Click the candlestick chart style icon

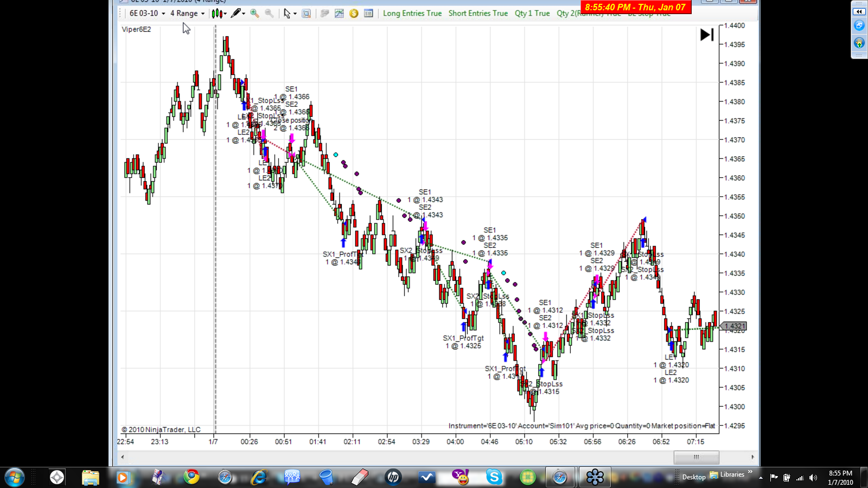tap(217, 14)
